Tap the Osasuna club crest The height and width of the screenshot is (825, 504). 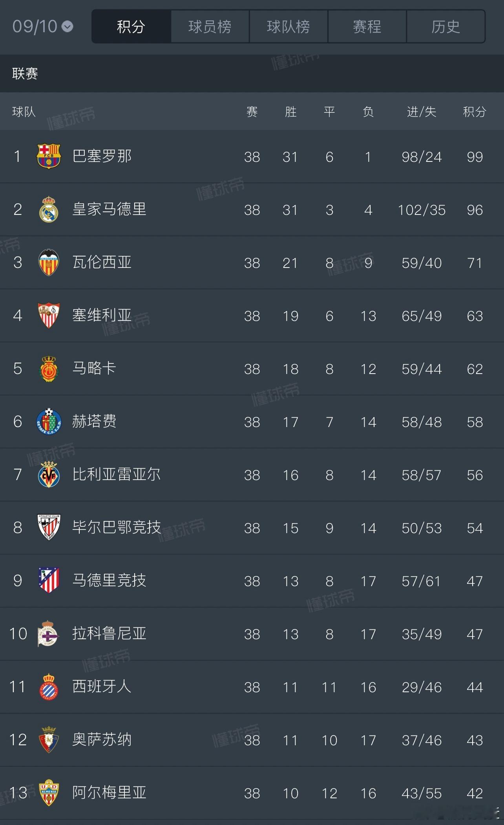pos(49,740)
